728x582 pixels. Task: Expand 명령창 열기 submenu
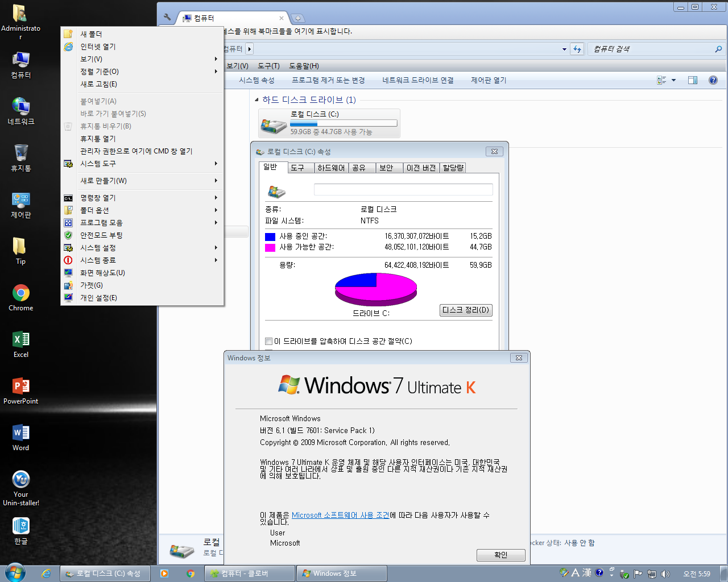[216, 198]
